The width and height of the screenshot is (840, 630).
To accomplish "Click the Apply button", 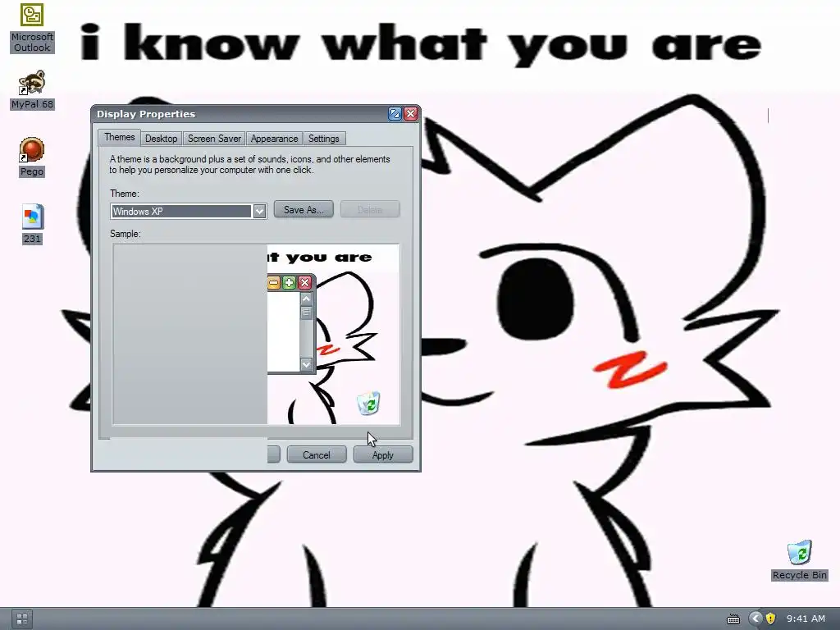I will click(383, 454).
